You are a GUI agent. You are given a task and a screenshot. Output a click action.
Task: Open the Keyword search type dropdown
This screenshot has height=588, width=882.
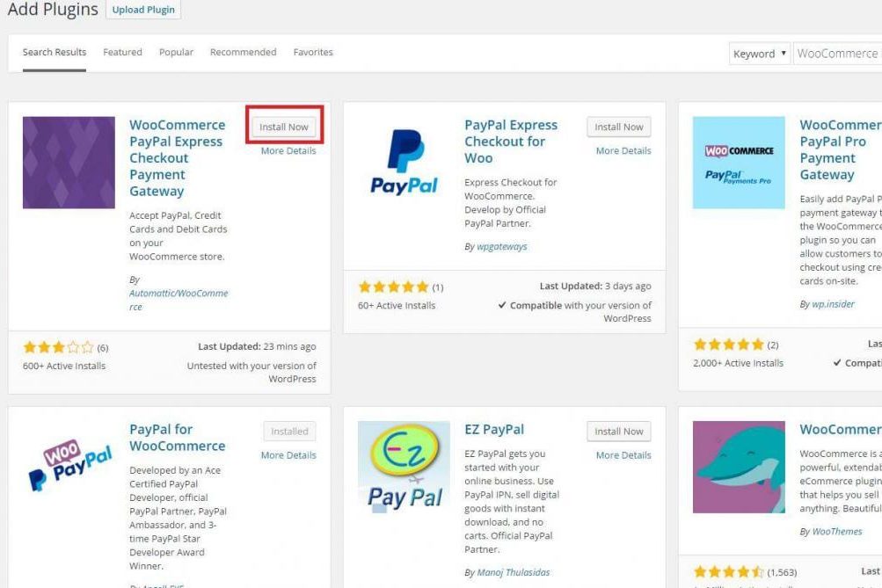pos(760,54)
